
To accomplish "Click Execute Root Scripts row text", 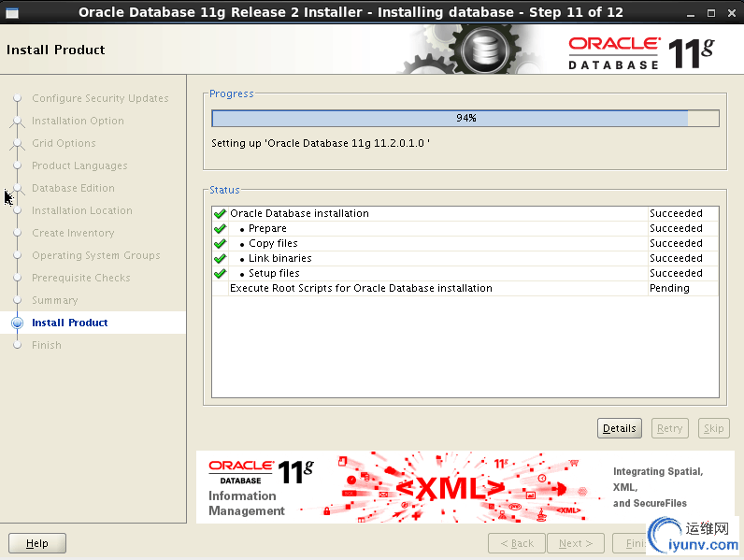I will coord(361,289).
